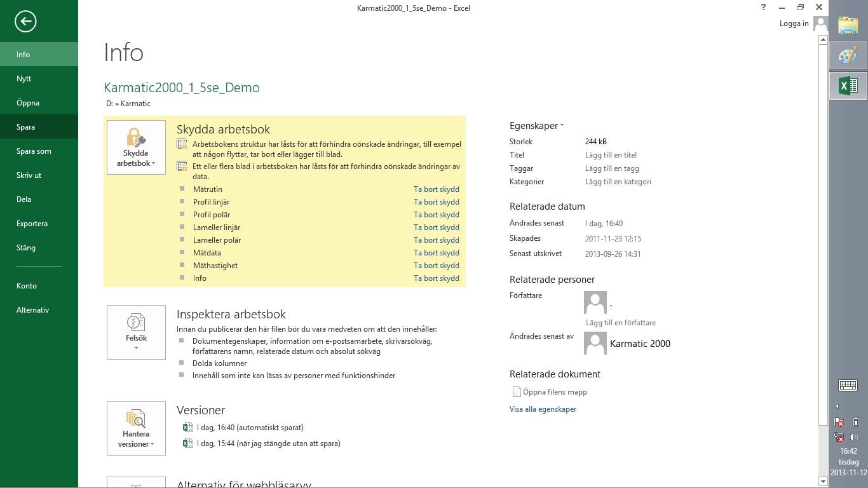Show hidden tray icons arrow
The image size is (868, 488).
[x=837, y=406]
